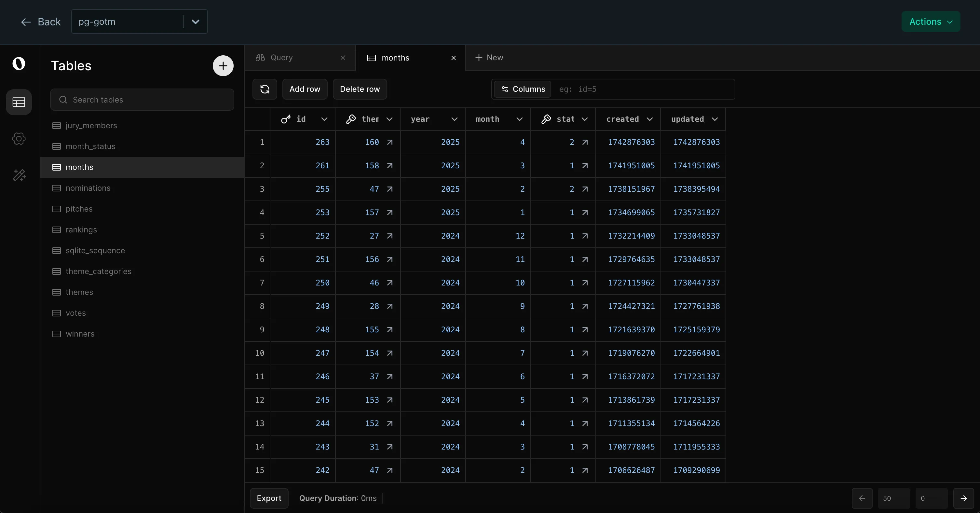Click the plus icon to create table

point(223,66)
